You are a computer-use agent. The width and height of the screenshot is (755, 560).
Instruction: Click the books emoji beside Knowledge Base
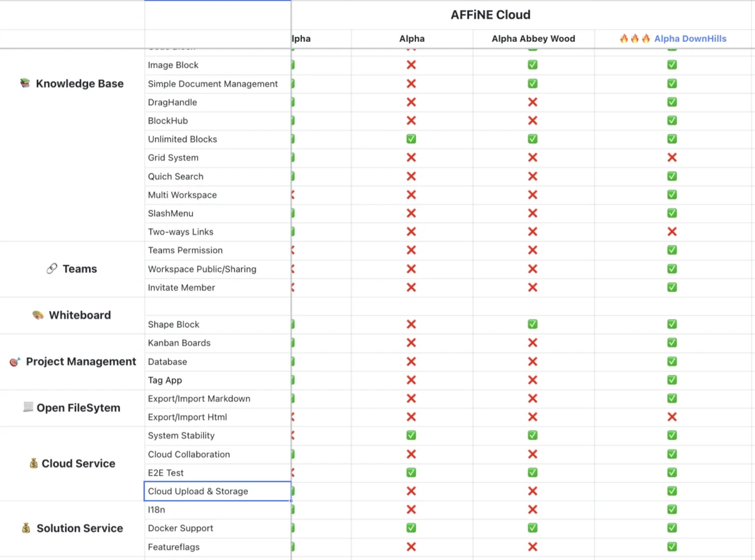(25, 84)
